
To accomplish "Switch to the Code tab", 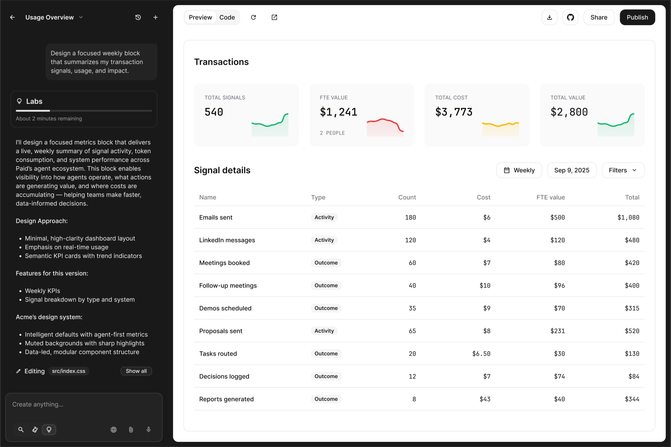I will [227, 18].
